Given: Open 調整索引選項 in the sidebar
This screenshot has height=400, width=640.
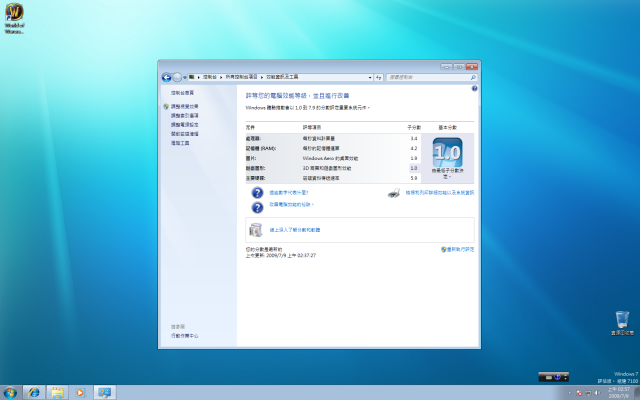Looking at the screenshot, I should [x=184, y=116].
